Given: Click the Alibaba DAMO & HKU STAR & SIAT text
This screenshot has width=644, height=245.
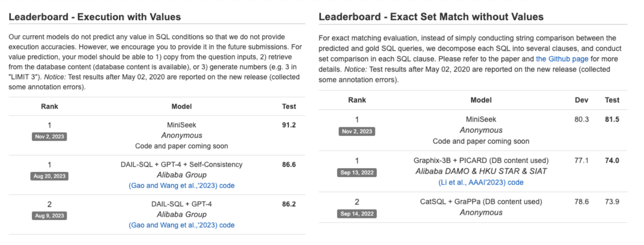Looking at the screenshot, I should (481, 171).
